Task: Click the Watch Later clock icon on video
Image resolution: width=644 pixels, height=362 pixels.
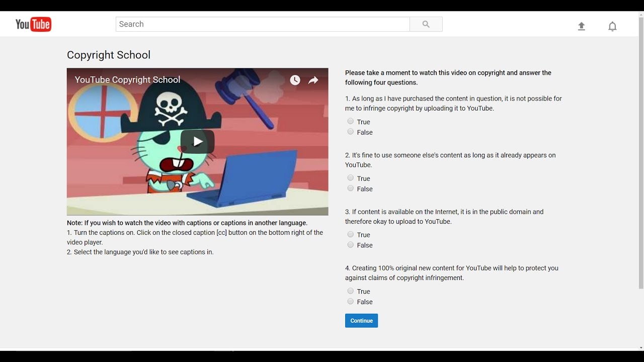Action: tap(295, 80)
